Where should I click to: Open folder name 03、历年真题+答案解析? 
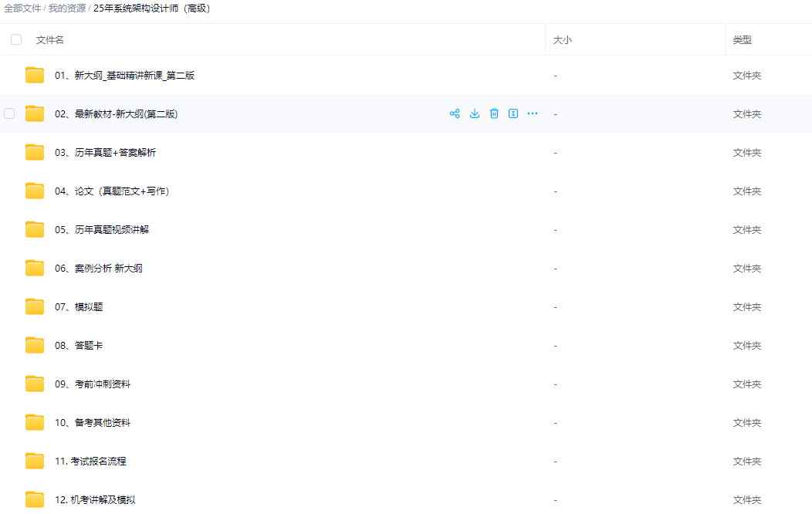[105, 153]
